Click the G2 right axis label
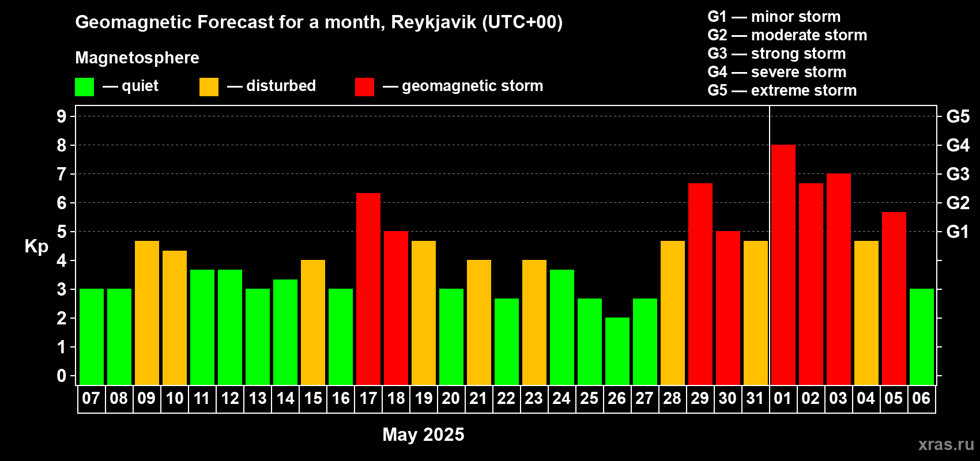Screen dimensions: 980x461 point(958,203)
